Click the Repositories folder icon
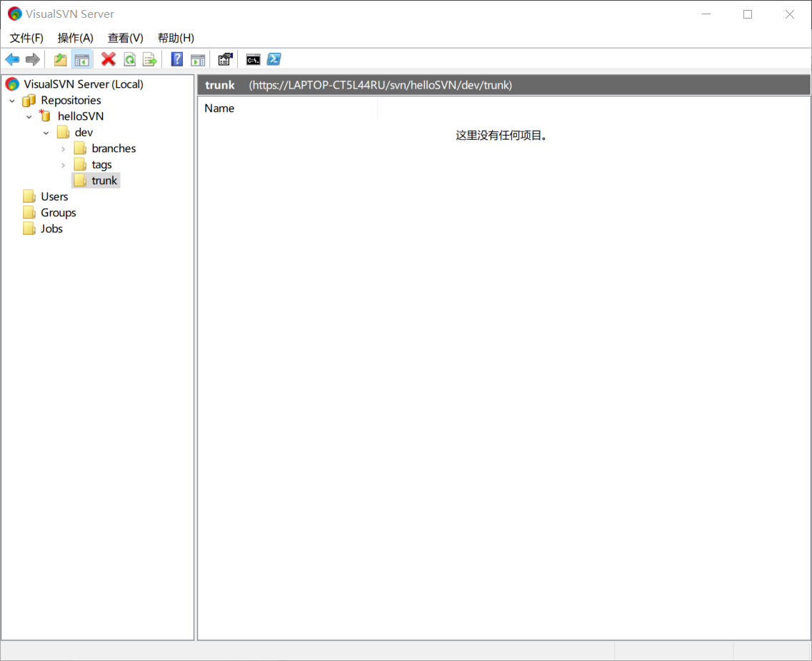This screenshot has width=812, height=661. tap(29, 100)
